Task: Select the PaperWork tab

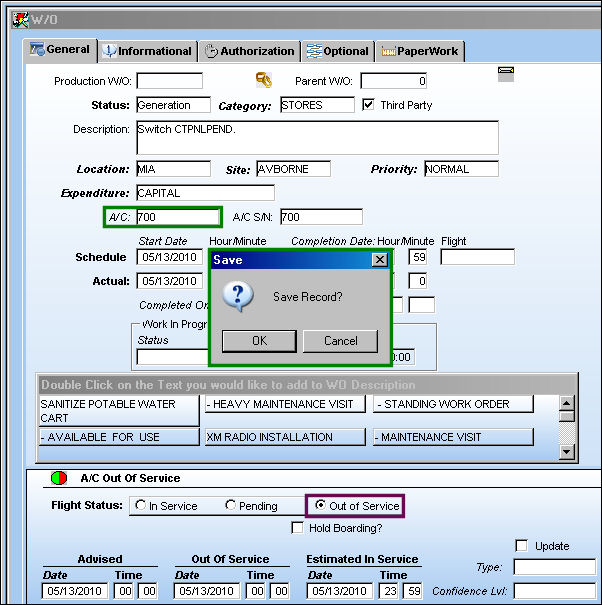Action: (x=420, y=51)
